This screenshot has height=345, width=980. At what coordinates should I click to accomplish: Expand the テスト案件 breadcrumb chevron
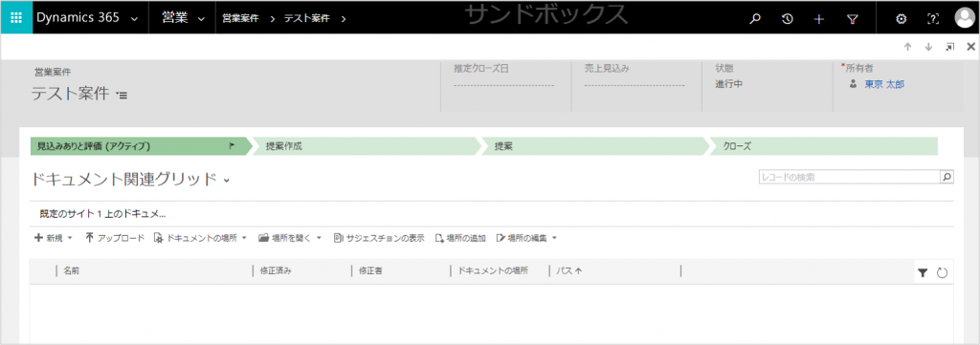point(344,19)
